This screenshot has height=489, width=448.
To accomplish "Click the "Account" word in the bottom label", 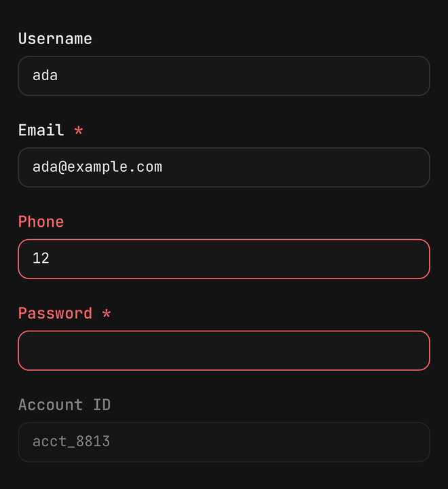I will tap(50, 405).
